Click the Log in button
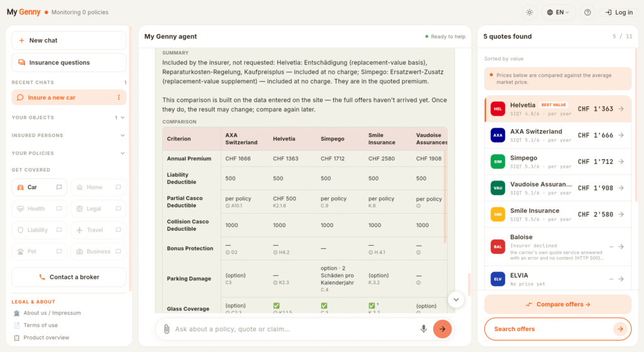644x352 pixels. (x=619, y=13)
